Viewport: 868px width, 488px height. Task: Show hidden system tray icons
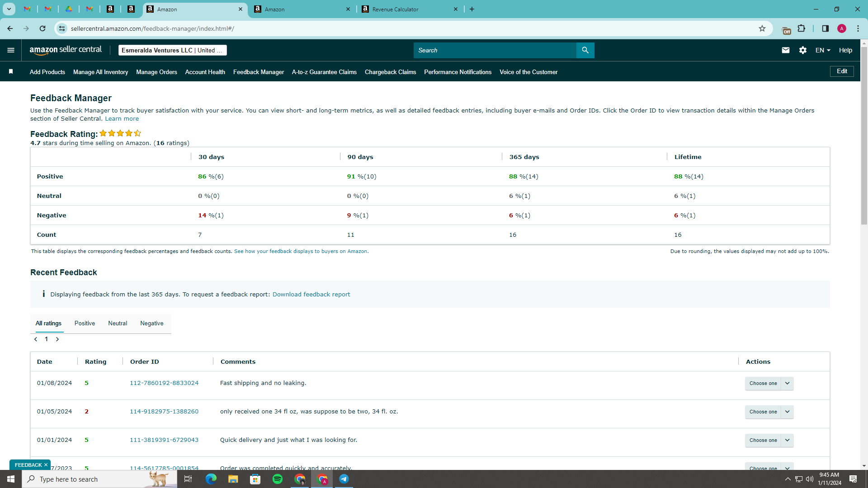pos(788,479)
